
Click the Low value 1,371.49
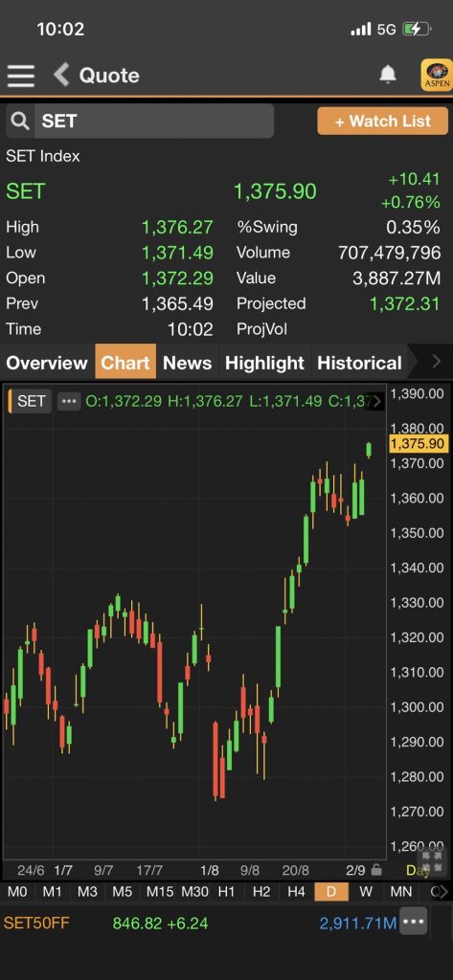click(178, 253)
